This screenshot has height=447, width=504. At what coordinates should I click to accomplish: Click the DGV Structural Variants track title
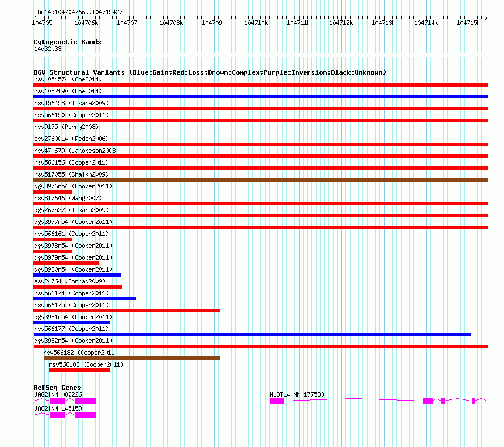[x=210, y=72]
